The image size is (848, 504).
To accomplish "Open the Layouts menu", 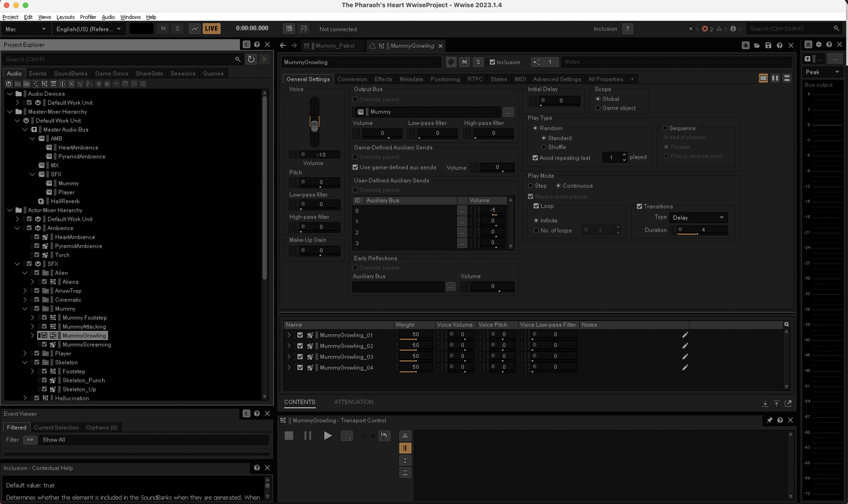I will (65, 17).
